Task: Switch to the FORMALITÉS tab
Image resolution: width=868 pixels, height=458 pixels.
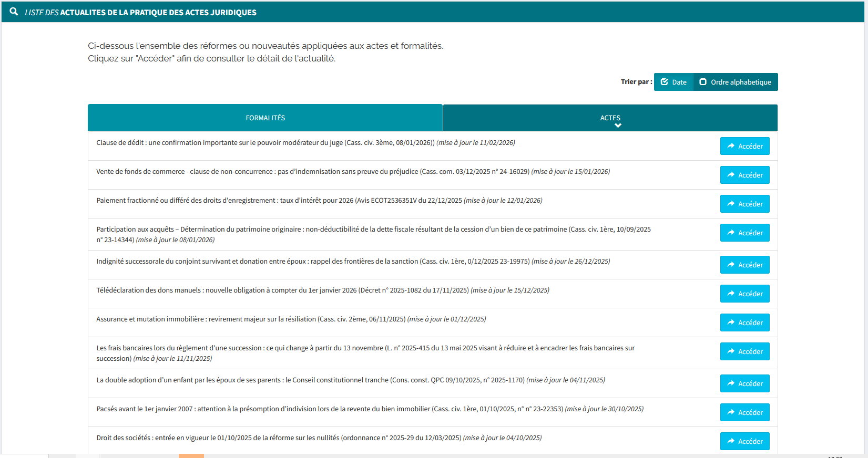Action: click(x=265, y=118)
